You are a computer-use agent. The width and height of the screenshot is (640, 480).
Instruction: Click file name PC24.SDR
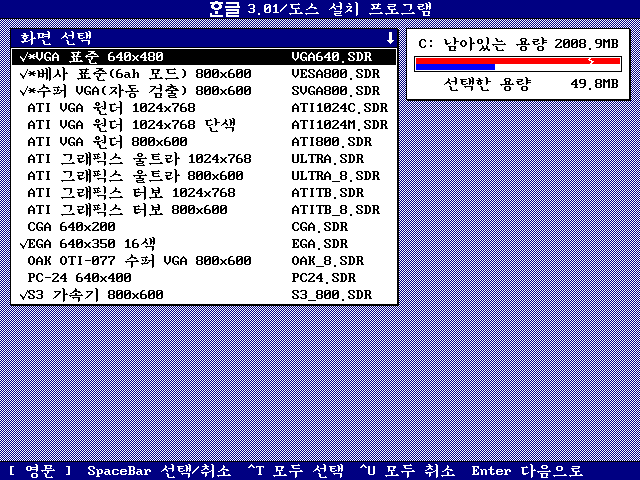coord(323,278)
